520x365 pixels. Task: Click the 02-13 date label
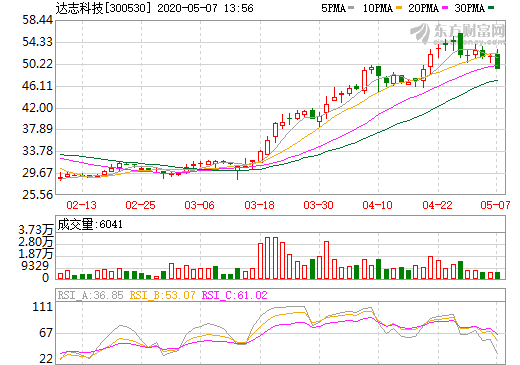pos(81,205)
